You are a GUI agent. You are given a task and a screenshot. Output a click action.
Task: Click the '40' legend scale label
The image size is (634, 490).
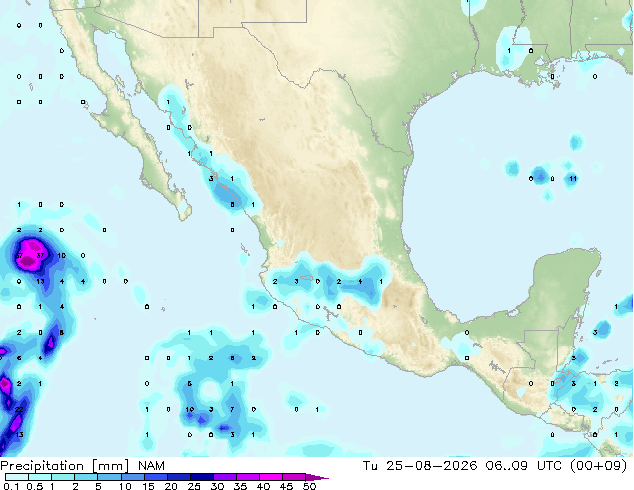(263, 486)
